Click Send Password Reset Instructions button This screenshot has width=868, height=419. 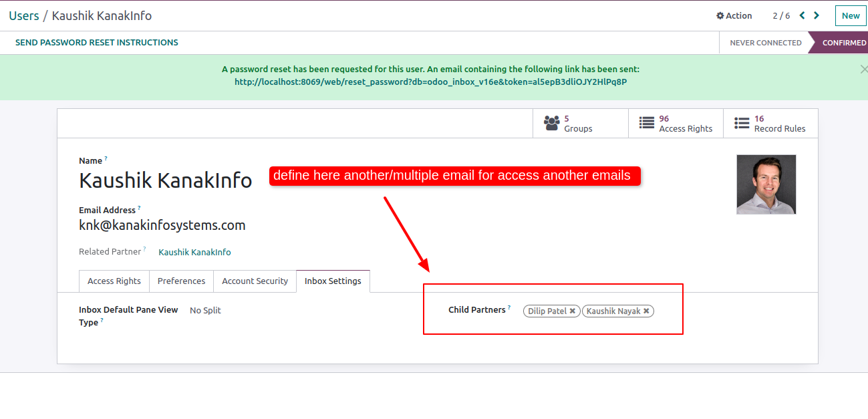(97, 43)
